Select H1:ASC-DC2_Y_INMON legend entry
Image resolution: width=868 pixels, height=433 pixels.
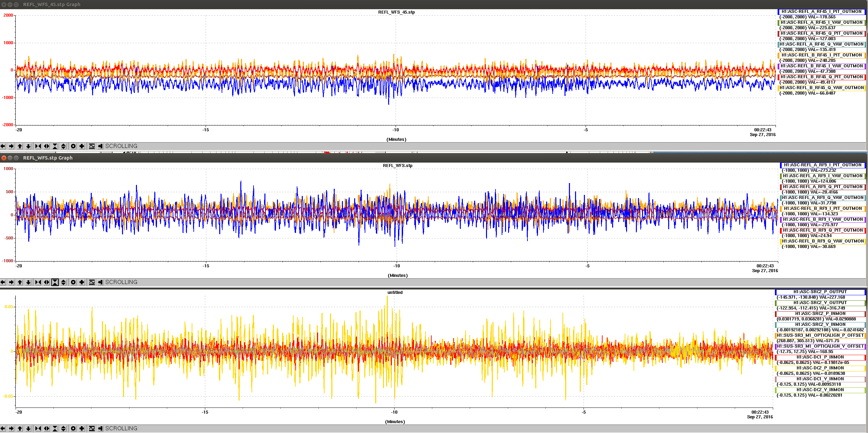coord(820,390)
